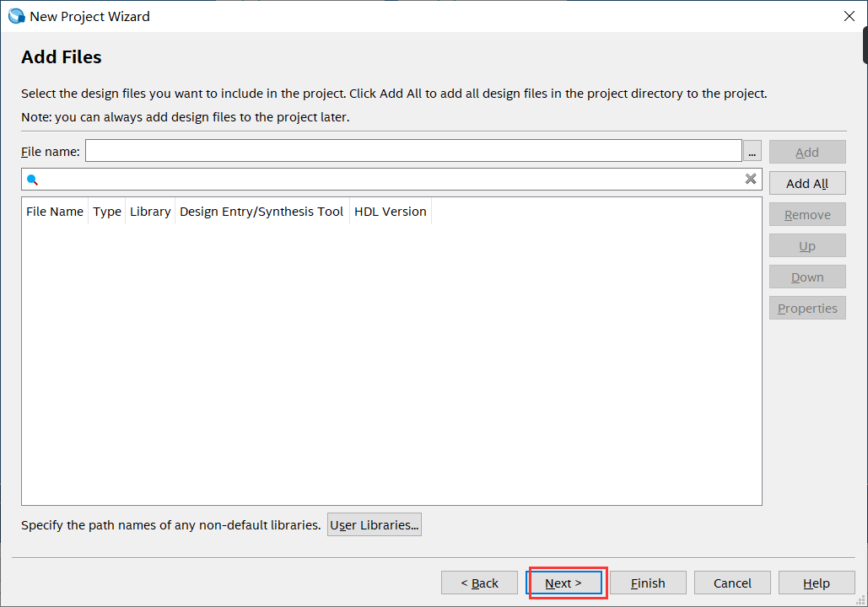Click Finish to complete the wizard
The height and width of the screenshot is (607, 868).
[x=648, y=583]
